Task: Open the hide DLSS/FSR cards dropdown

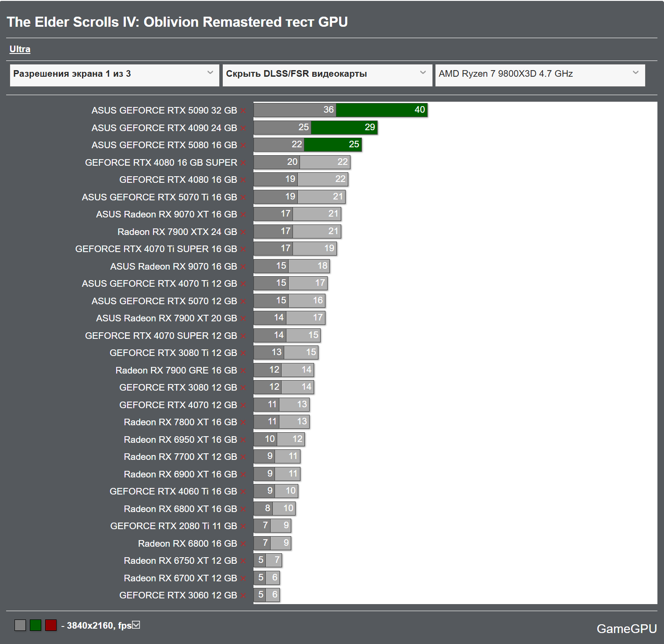Action: (x=327, y=75)
